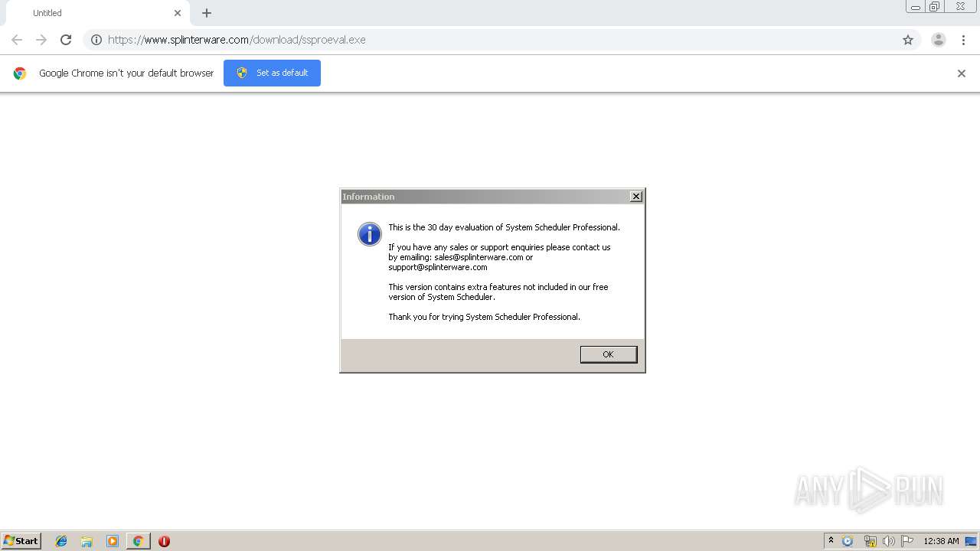Open the Windows Start menu
This screenshot has height=551, width=980.
tap(21, 540)
